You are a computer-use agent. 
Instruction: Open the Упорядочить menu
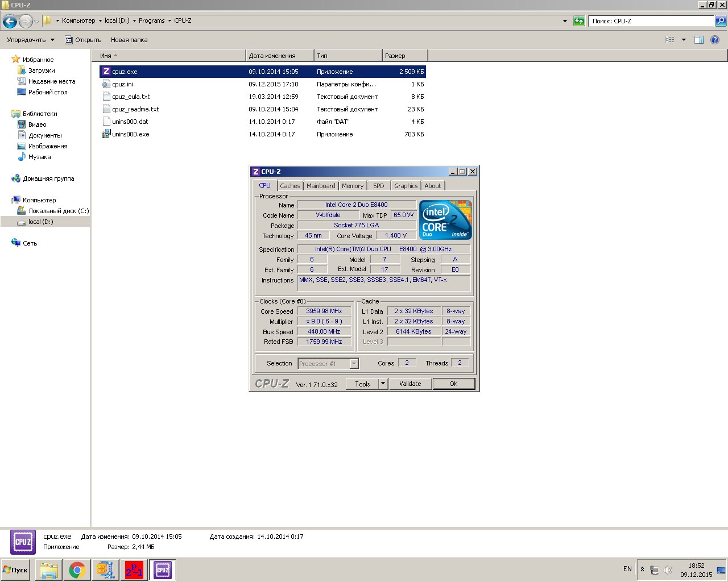31,40
